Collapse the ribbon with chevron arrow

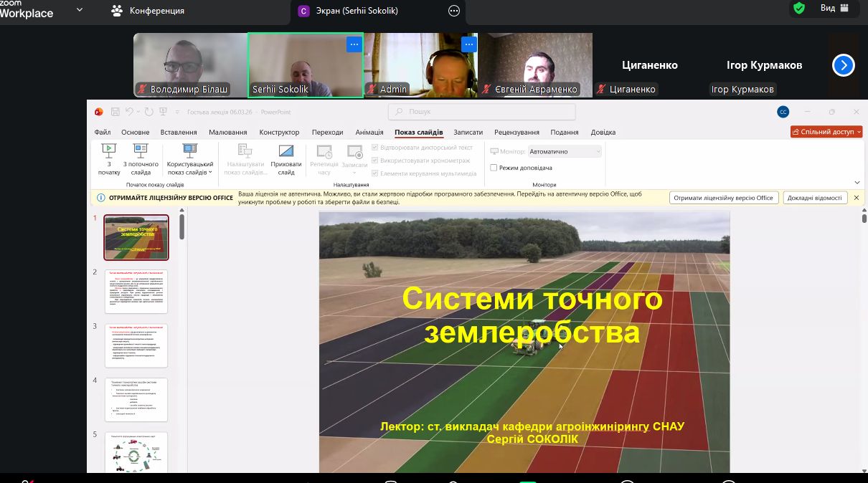(857, 183)
